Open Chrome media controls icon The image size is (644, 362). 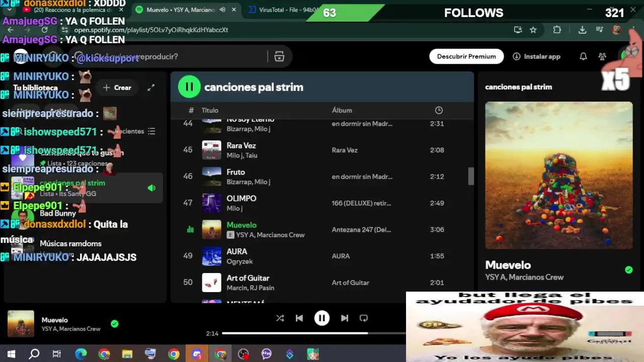(599, 30)
